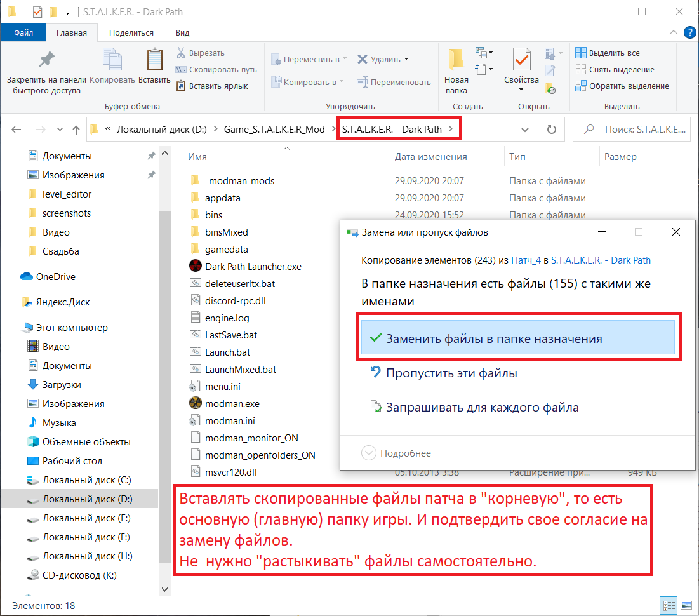This screenshot has height=616, width=699.
Task: Select engine.log file
Action: point(219,318)
